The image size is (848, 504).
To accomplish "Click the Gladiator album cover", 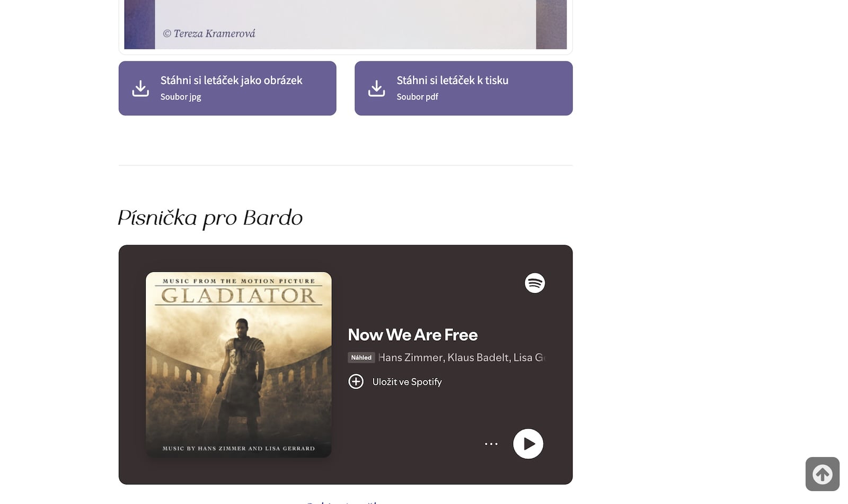I will [238, 365].
